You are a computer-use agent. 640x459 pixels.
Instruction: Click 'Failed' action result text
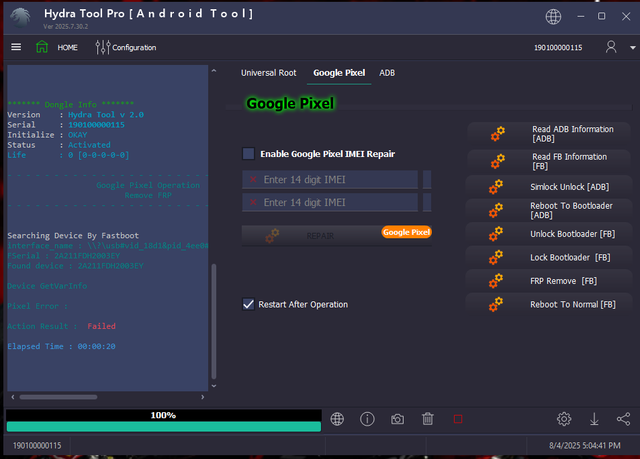point(101,326)
